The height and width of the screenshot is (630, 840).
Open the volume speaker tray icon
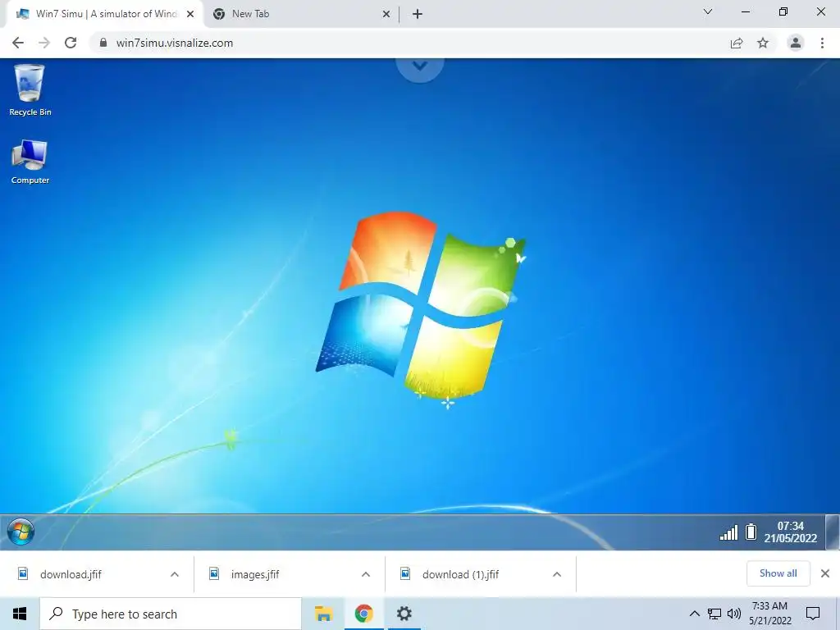(734, 614)
